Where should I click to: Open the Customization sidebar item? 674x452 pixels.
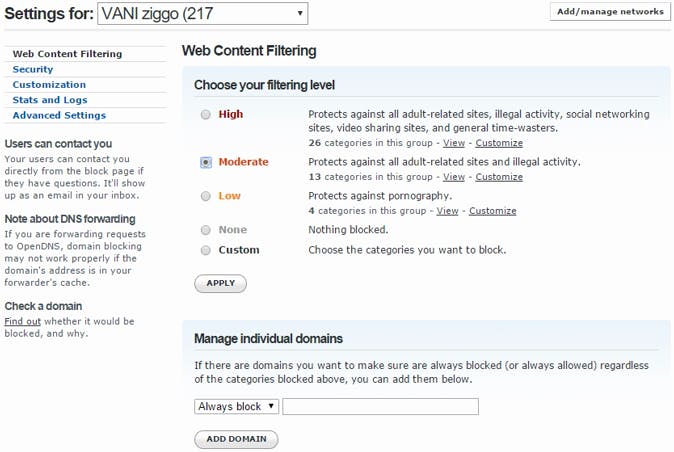(49, 85)
